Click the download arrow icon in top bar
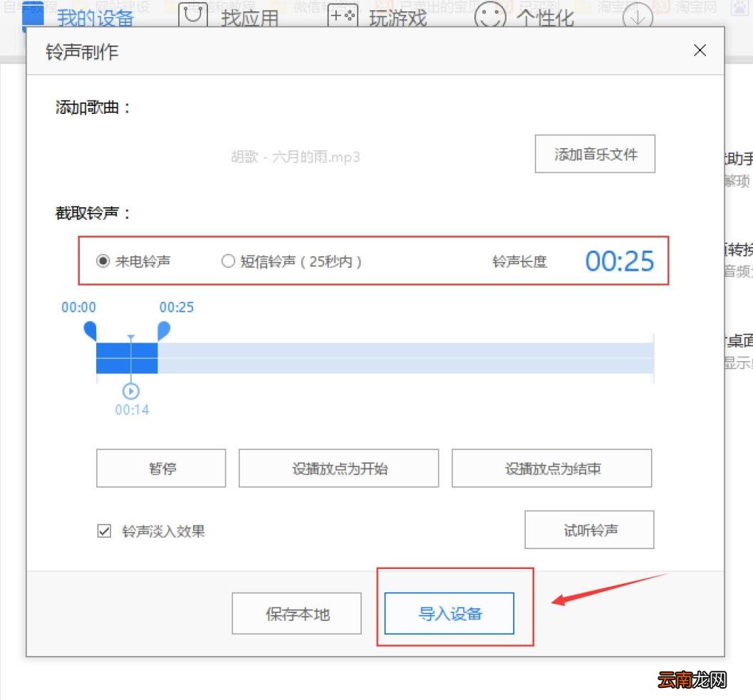This screenshot has width=753, height=700. coord(638,17)
